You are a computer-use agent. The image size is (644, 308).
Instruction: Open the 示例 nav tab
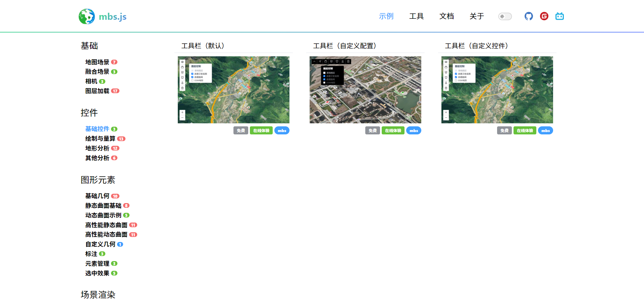tap(386, 16)
